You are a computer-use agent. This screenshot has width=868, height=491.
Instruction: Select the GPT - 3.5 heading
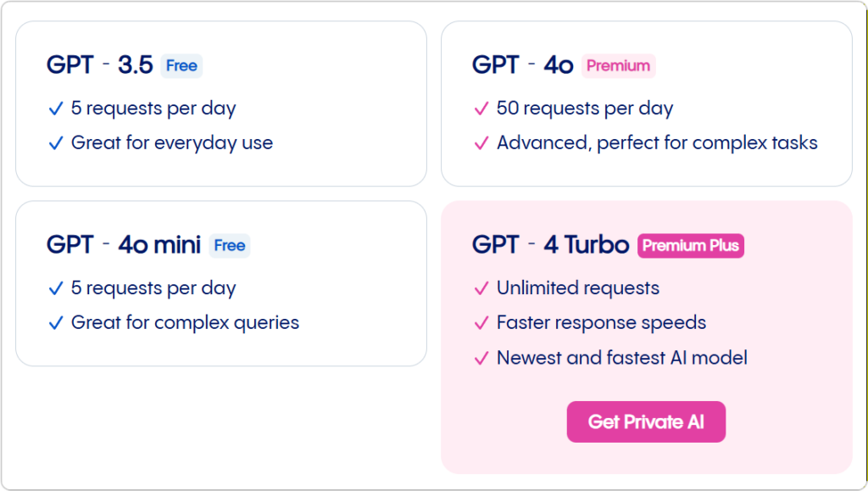tap(100, 65)
